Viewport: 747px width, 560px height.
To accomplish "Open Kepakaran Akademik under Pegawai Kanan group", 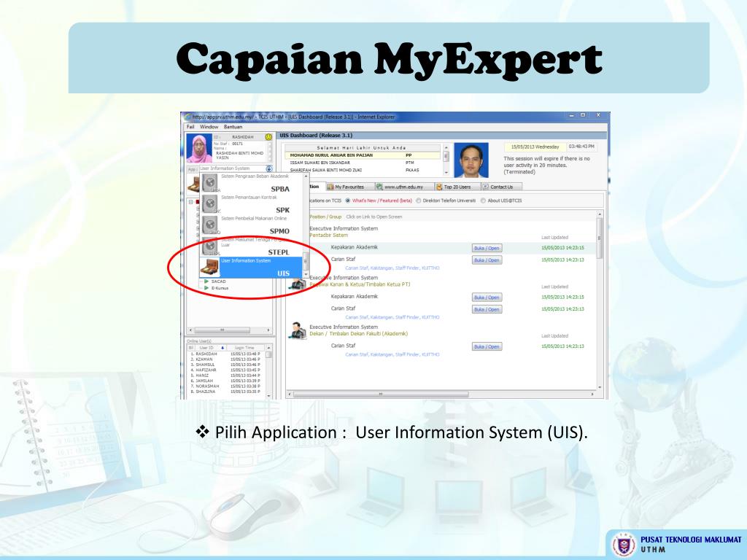I will (487, 297).
